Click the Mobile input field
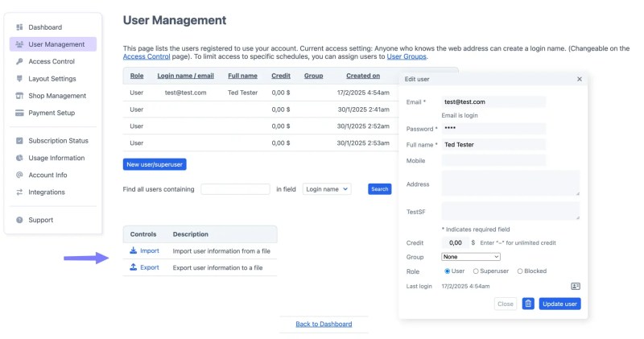 493,160
